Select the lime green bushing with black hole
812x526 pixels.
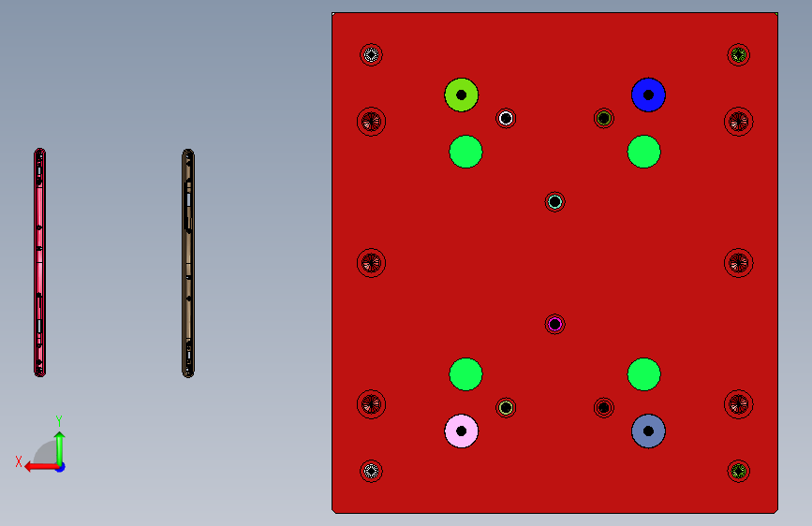coord(462,95)
